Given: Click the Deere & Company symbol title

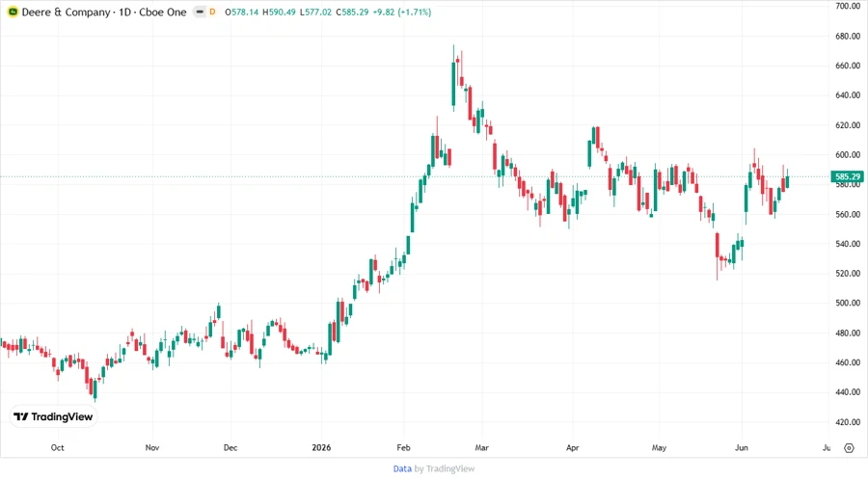Looking at the screenshot, I should (x=104, y=13).
